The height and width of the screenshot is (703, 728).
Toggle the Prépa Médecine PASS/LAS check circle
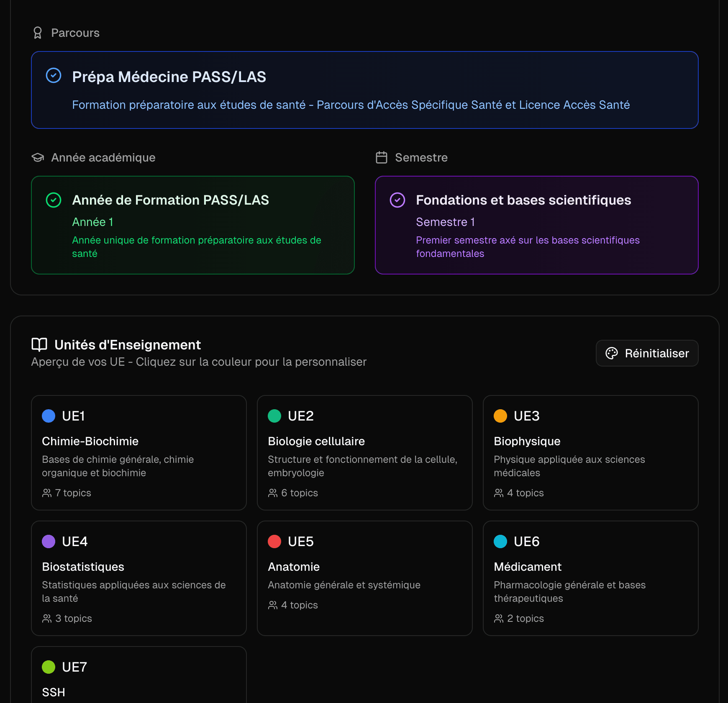click(54, 76)
